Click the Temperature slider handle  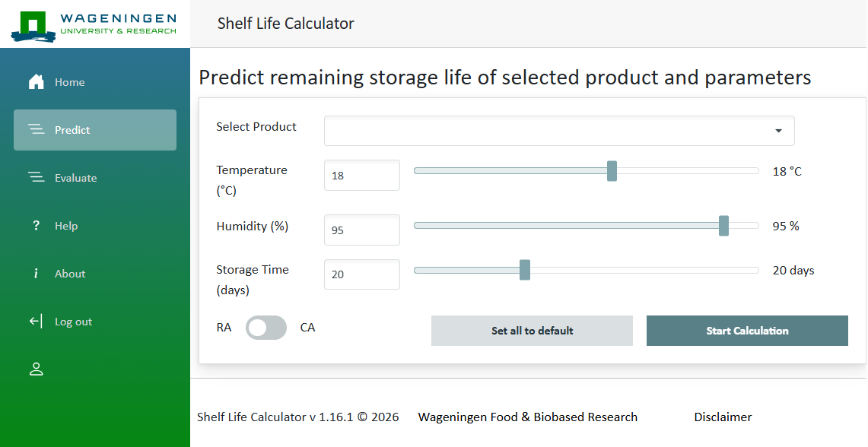tap(612, 171)
